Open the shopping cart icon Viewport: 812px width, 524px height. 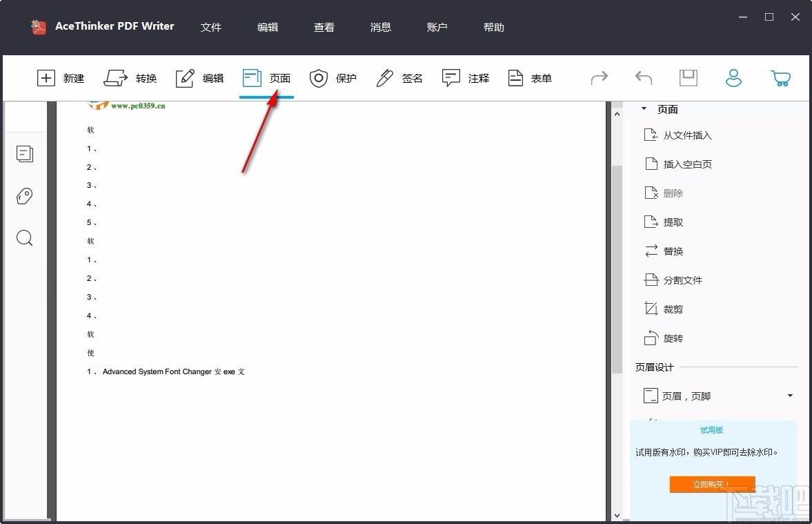click(x=780, y=78)
